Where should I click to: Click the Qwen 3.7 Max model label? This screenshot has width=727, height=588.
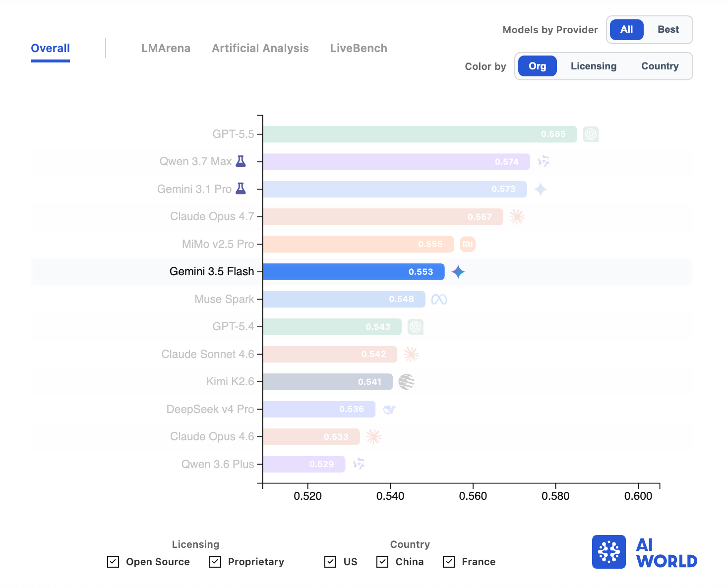coord(195,162)
